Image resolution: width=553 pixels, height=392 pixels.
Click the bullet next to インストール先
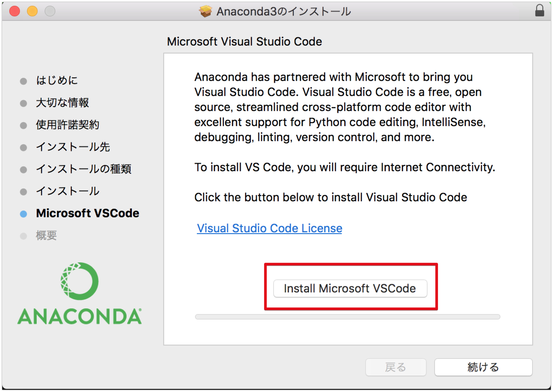click(23, 147)
